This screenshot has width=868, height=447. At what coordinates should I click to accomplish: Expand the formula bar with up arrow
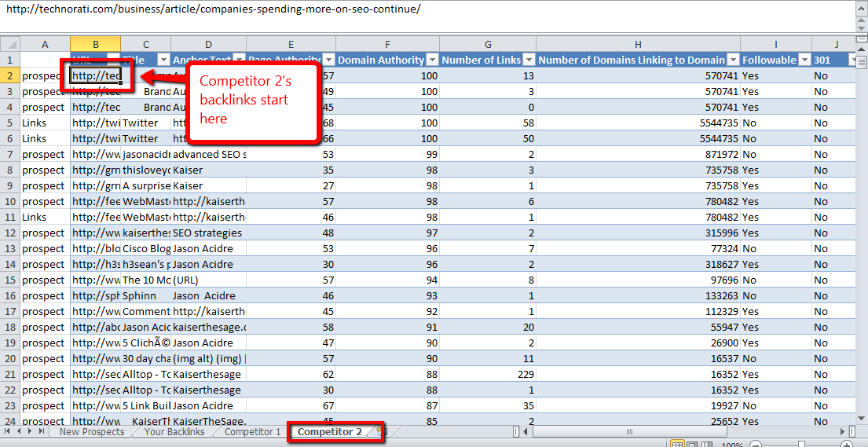(x=862, y=7)
